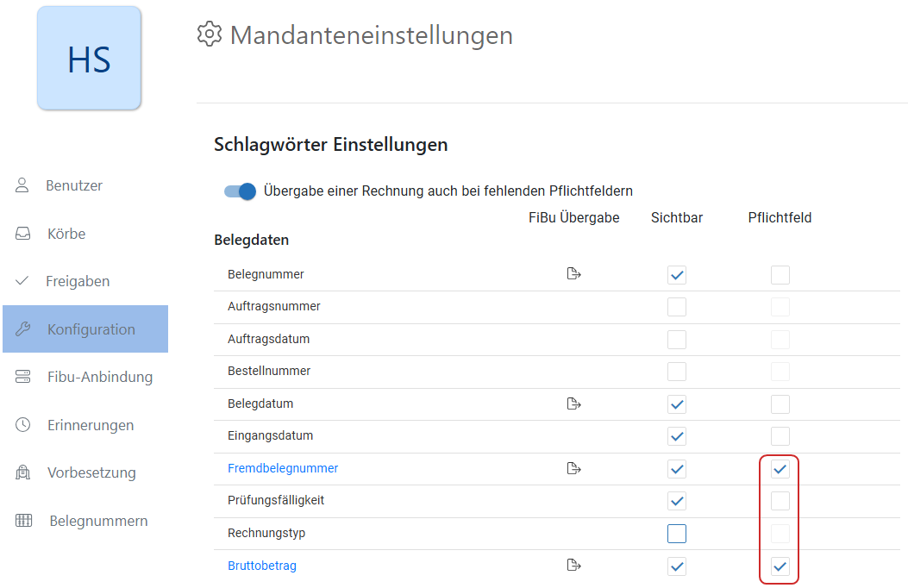Disable the Übergabe einer Rechnung toggle
Screen dimensions: 908x588
tap(239, 191)
